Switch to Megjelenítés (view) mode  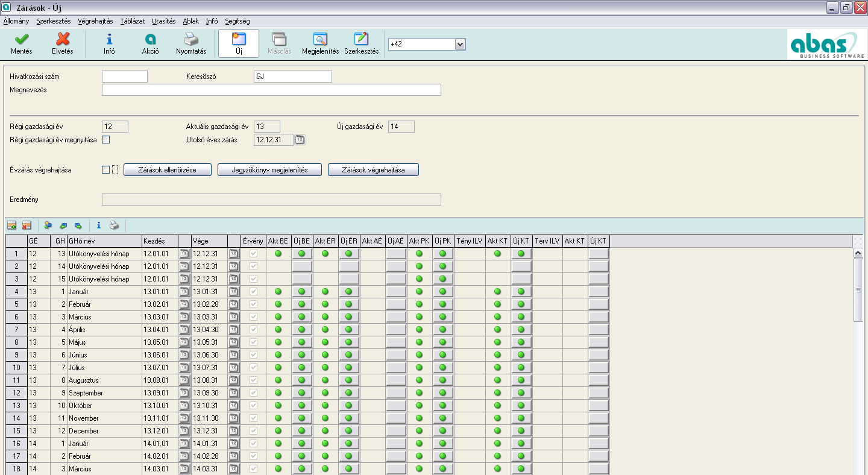pos(320,39)
